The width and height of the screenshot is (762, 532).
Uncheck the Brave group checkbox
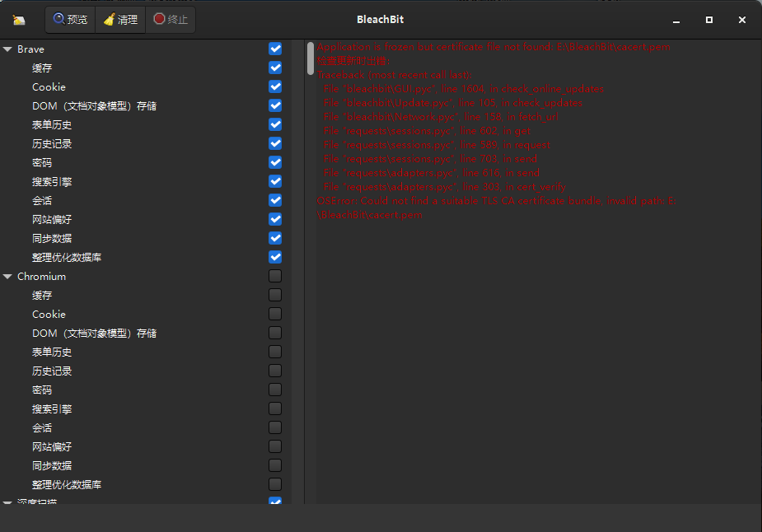point(275,49)
